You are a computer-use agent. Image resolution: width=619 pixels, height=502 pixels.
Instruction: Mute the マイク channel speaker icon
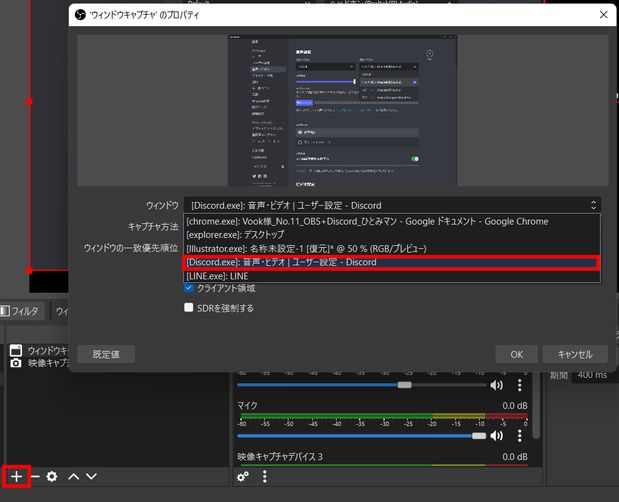[497, 436]
